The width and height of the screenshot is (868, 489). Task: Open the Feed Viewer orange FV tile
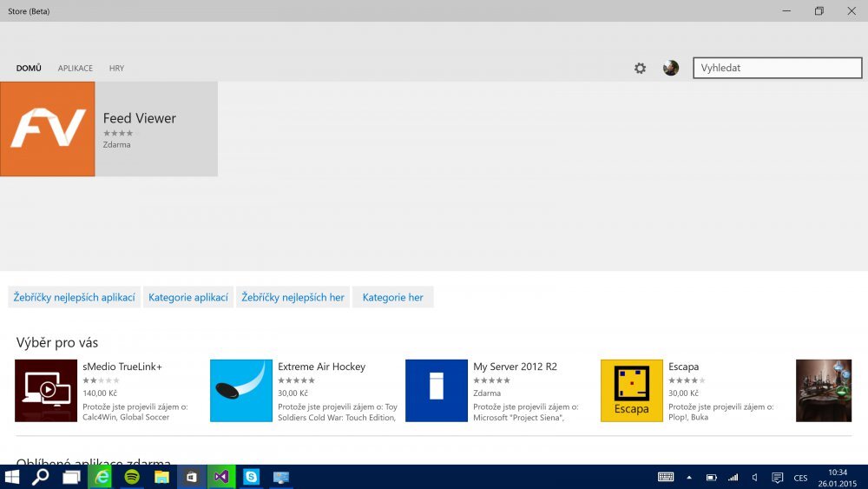point(48,129)
